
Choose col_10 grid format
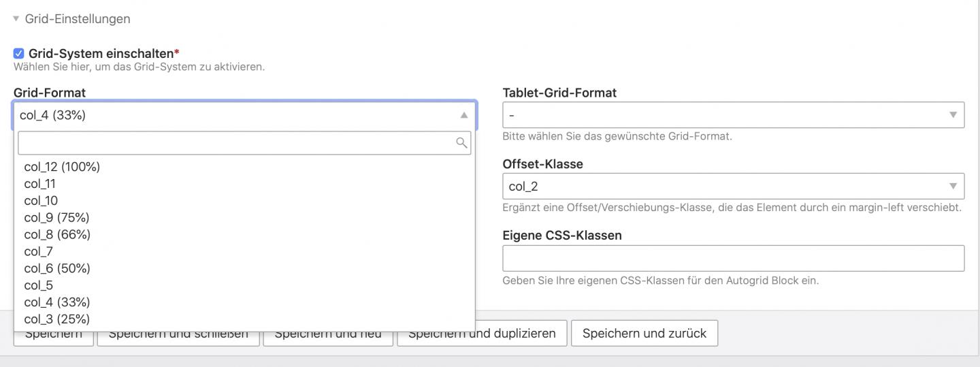41,201
